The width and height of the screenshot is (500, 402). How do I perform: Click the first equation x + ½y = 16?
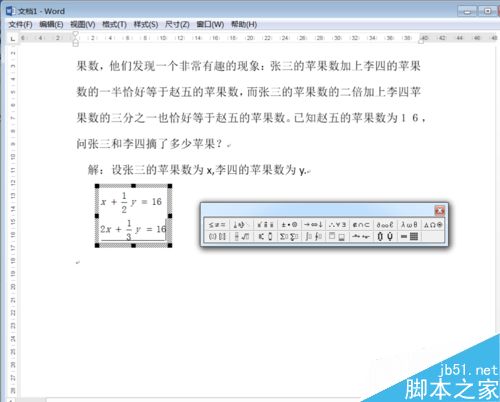[132, 202]
